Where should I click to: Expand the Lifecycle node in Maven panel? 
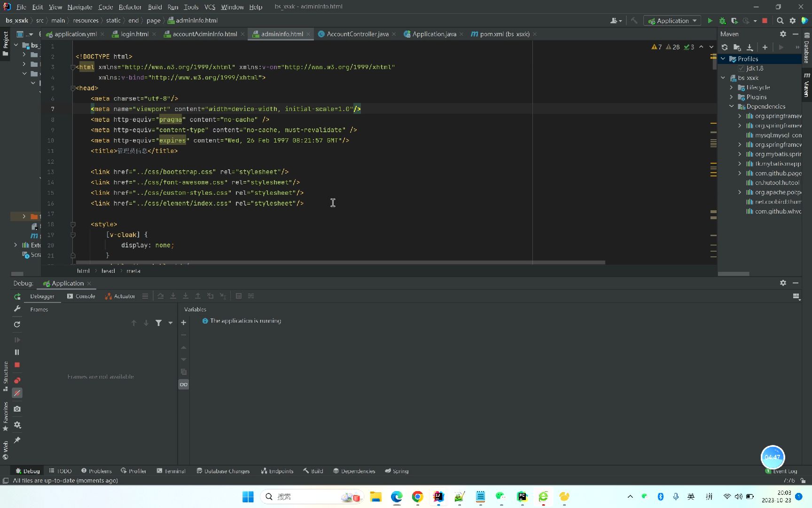[x=731, y=87]
